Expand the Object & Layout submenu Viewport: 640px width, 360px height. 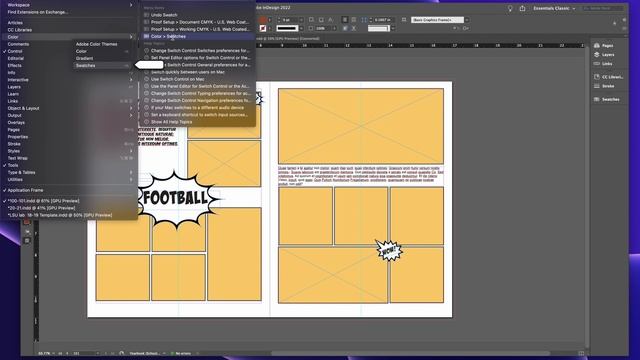(x=131, y=108)
